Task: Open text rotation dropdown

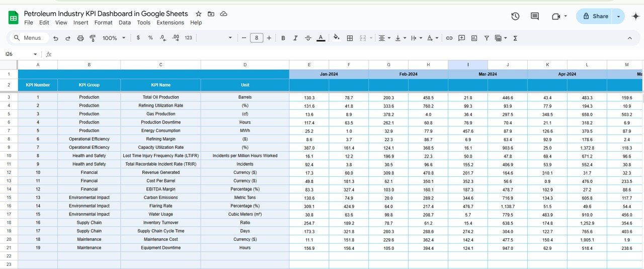Action: coord(432,38)
